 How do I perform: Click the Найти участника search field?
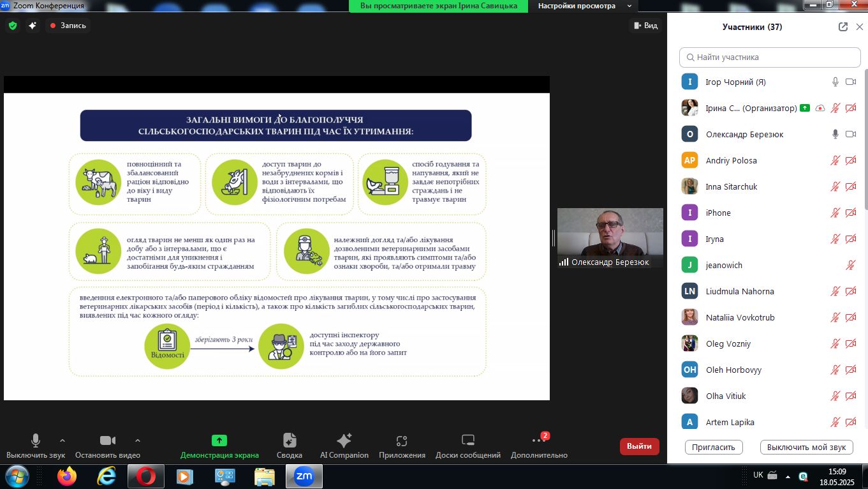point(770,57)
